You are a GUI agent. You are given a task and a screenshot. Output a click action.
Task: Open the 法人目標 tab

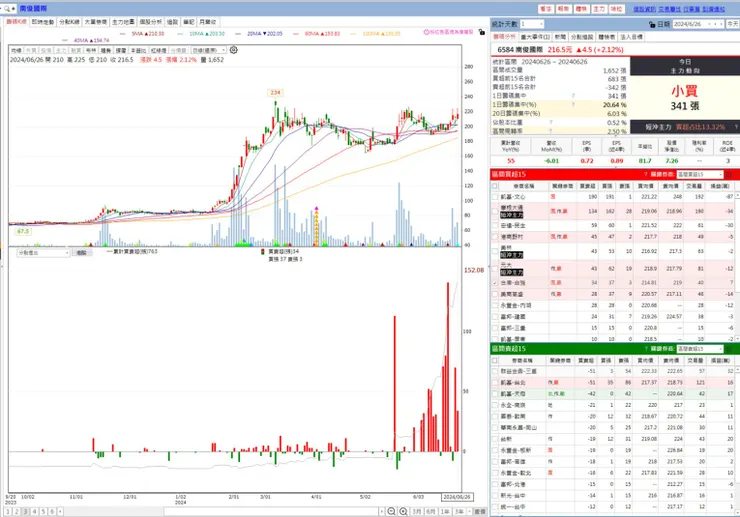(x=631, y=37)
